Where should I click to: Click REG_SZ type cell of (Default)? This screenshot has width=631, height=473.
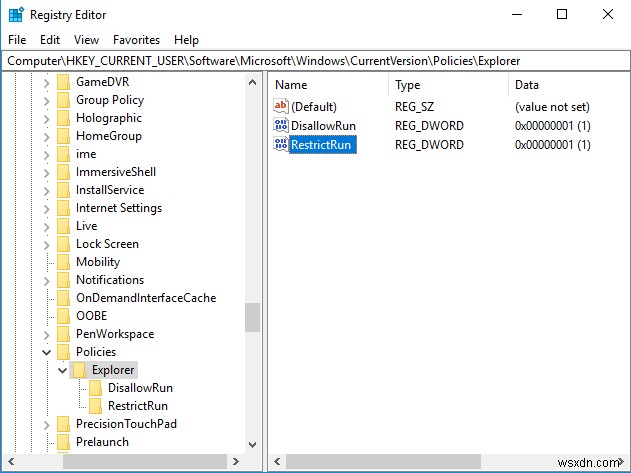pos(414,107)
